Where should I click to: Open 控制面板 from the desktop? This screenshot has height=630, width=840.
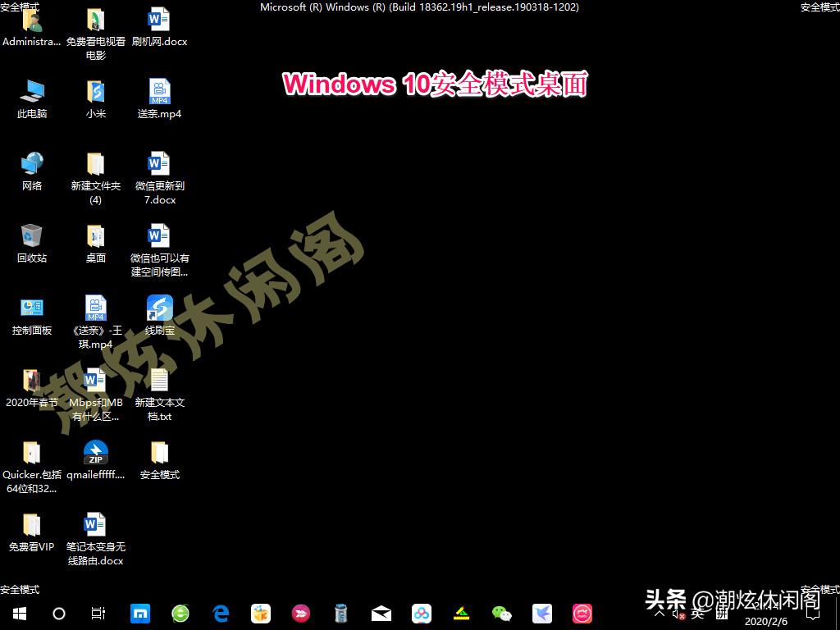pos(31,313)
